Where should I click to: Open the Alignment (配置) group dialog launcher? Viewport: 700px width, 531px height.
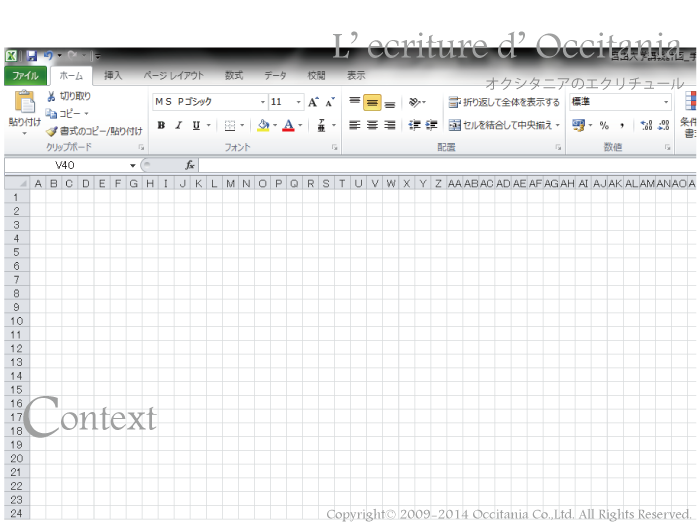tap(558, 147)
